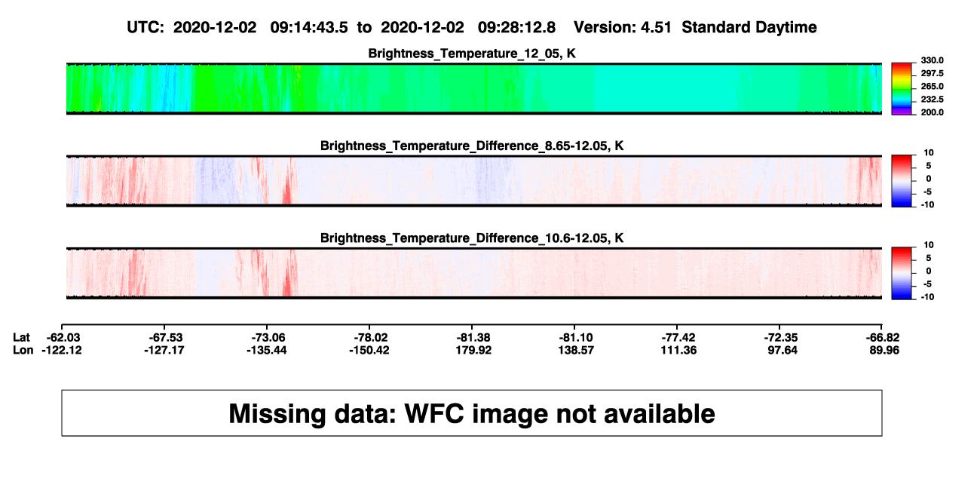Click the longitude value -135.44
Image resolution: width=980 pixels, height=503 pixels.
(x=267, y=350)
